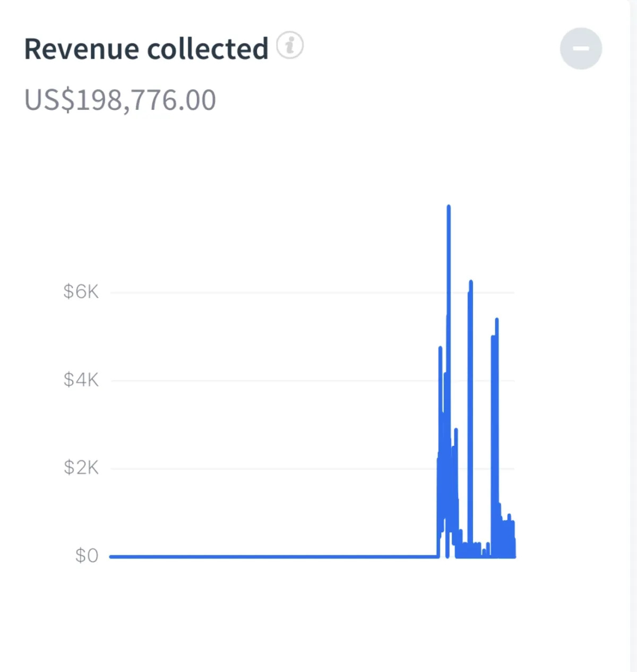Select the Revenue collected heading
Screen dimensions: 637x672
coord(147,49)
